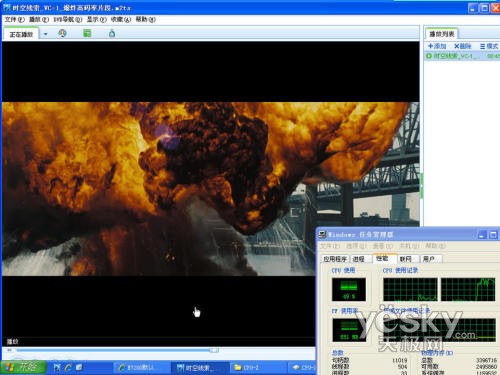500x375 pixels.
Task: Open the 播放 menu in the media player
Action: [39, 20]
